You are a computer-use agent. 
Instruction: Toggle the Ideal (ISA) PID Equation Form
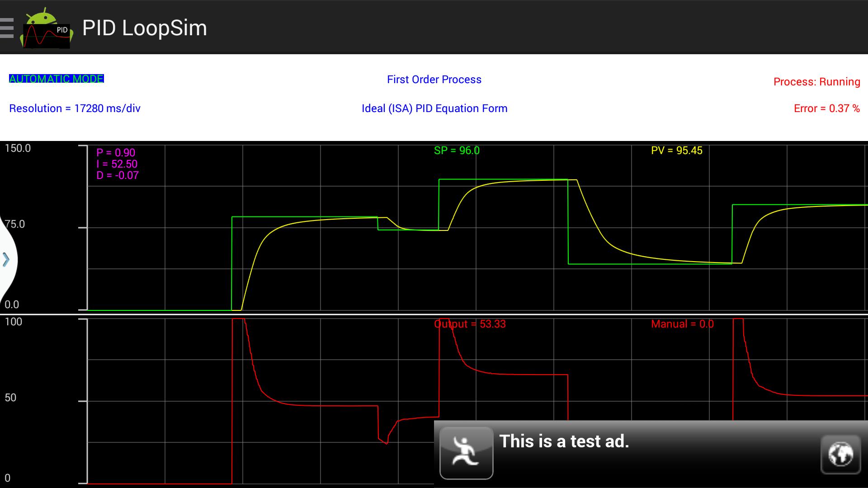434,108
